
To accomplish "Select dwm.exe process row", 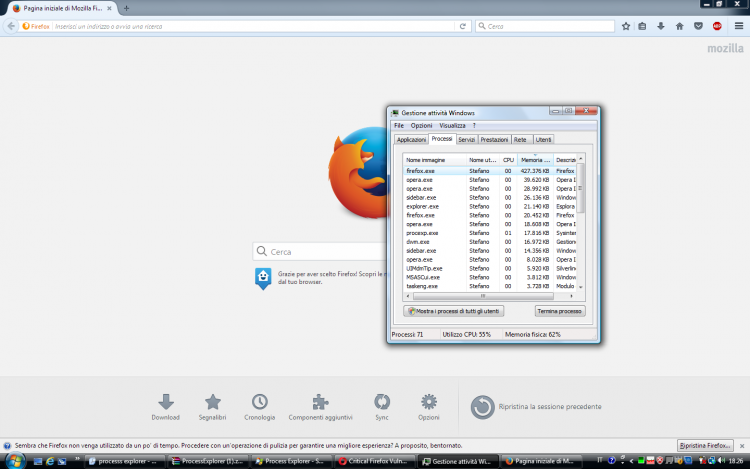I will (490, 242).
